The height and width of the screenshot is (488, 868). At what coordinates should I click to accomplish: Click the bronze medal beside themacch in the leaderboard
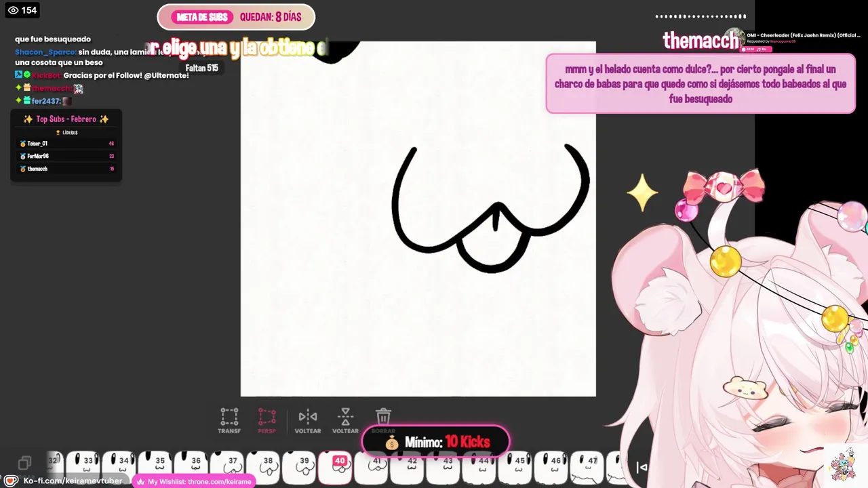coord(23,169)
